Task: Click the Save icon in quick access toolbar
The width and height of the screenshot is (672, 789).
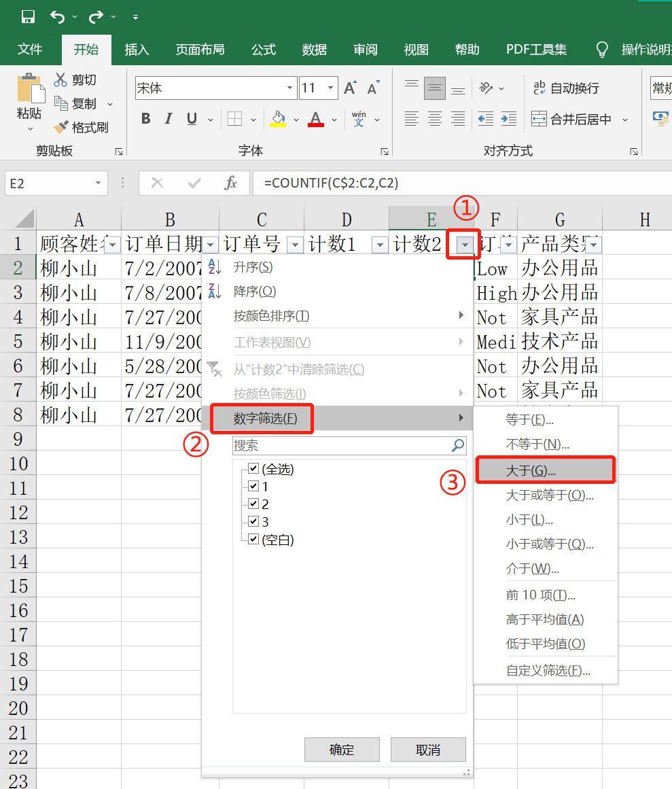Action: 28,17
